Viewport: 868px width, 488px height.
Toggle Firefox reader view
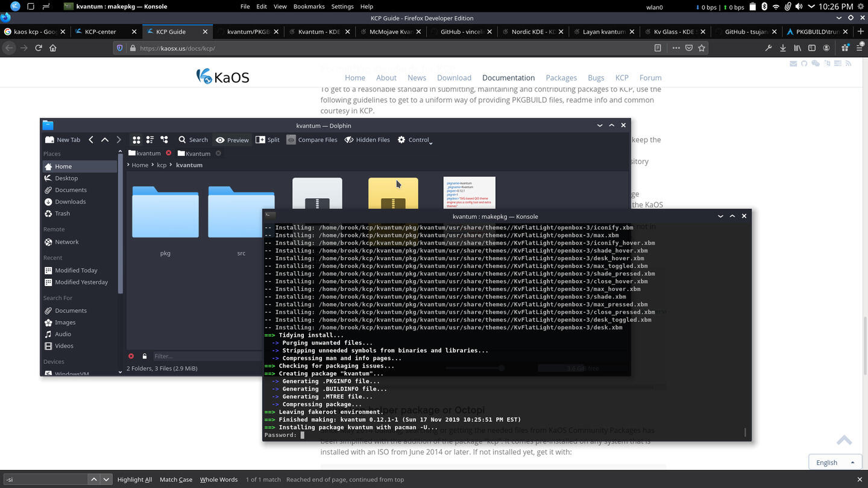(658, 48)
